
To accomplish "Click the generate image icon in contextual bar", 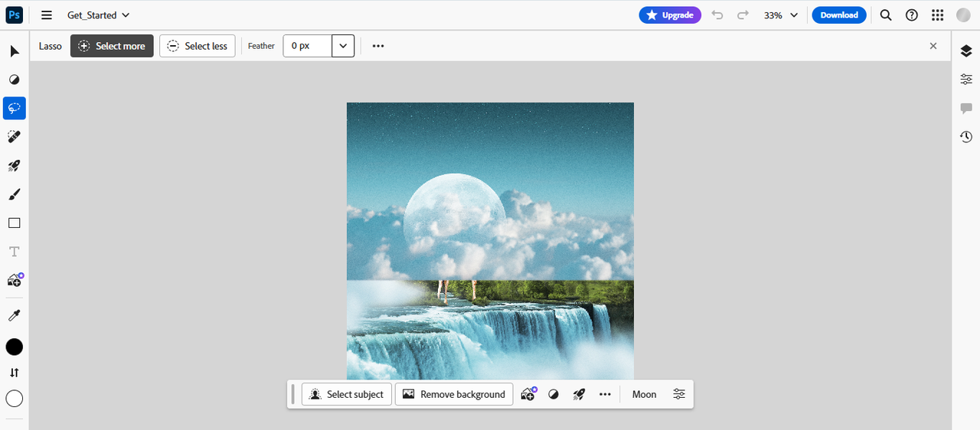I will [x=528, y=394].
